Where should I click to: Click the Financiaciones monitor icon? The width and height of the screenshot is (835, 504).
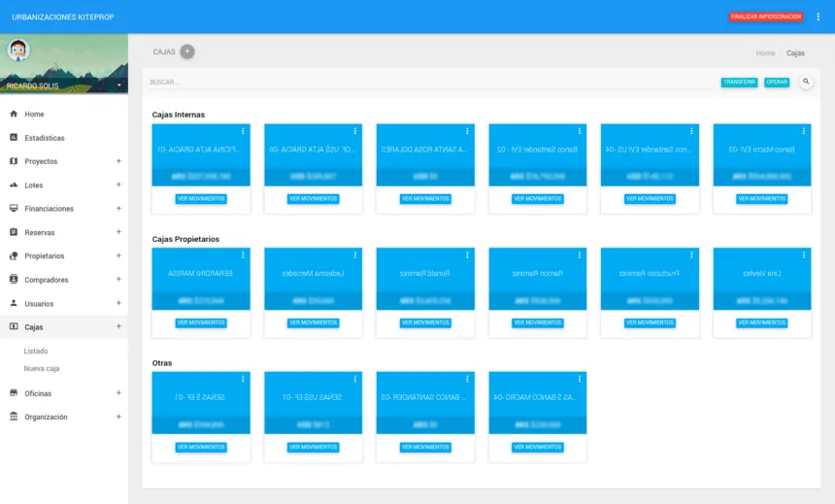(x=14, y=209)
